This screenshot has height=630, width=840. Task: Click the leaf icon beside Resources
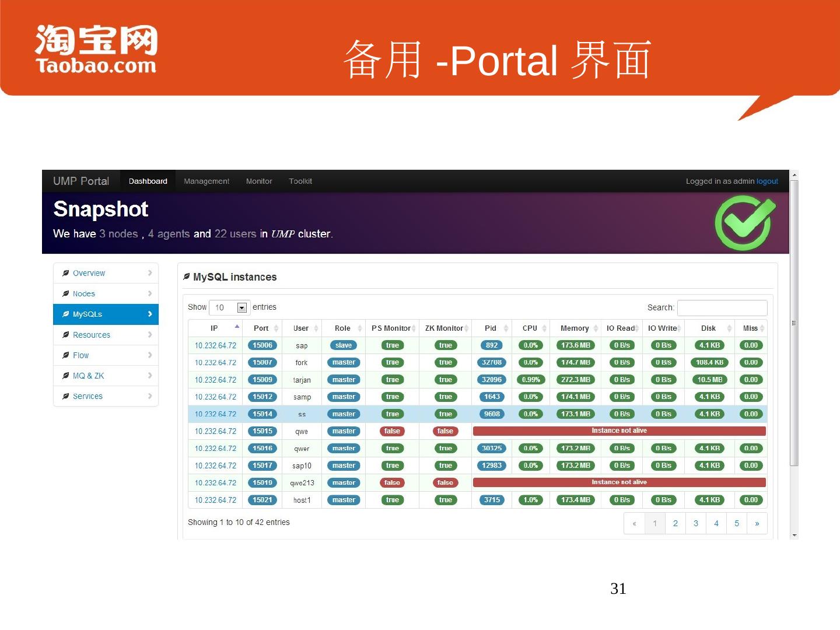(66, 335)
